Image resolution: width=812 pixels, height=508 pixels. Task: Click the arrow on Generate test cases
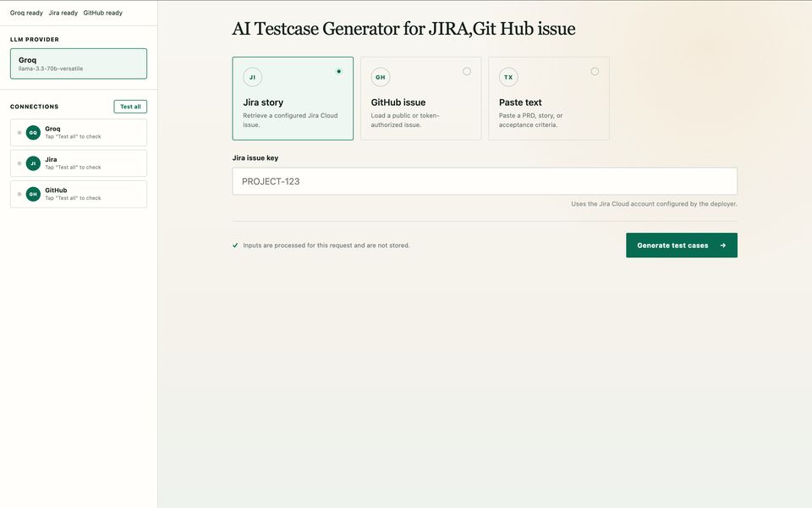(x=722, y=246)
